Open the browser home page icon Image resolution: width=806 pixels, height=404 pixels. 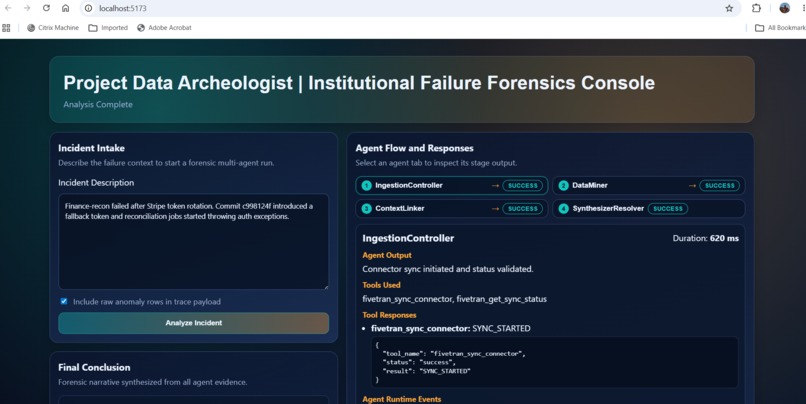tap(65, 8)
